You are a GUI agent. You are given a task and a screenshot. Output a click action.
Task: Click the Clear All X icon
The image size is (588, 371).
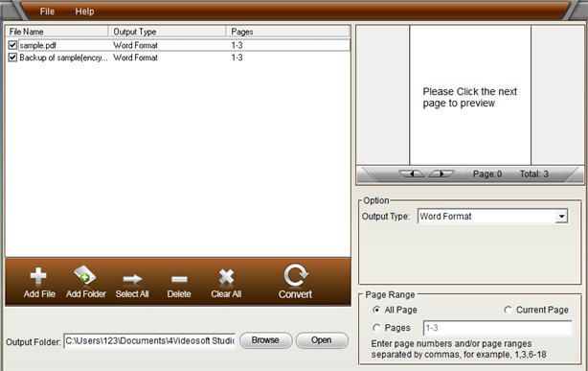point(226,277)
